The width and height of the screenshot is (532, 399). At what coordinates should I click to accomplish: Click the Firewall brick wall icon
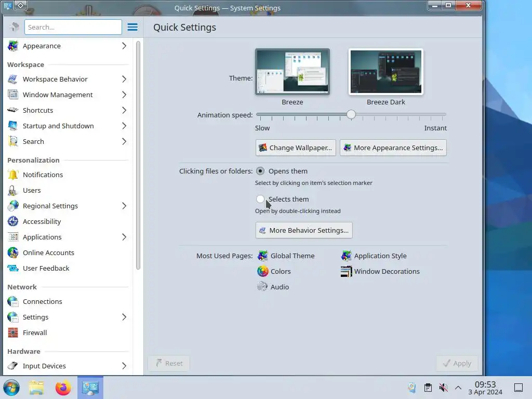13,333
